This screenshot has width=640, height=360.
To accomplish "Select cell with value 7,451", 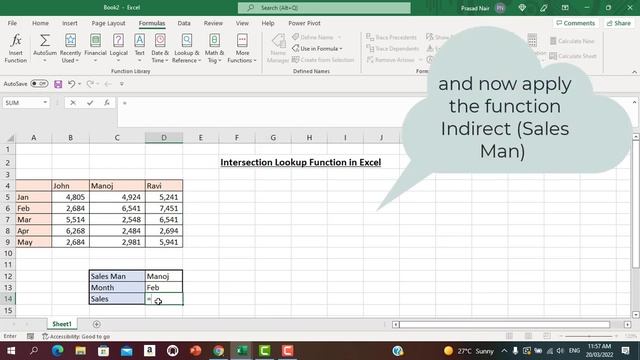I will (x=164, y=208).
